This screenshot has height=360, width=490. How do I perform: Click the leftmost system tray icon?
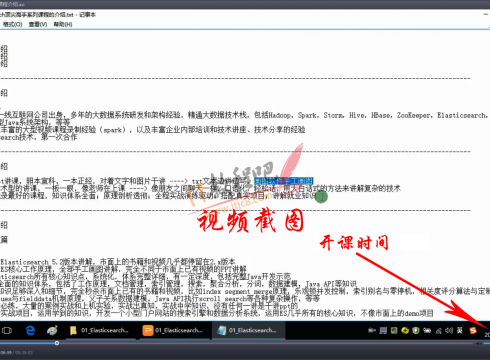pos(372,330)
